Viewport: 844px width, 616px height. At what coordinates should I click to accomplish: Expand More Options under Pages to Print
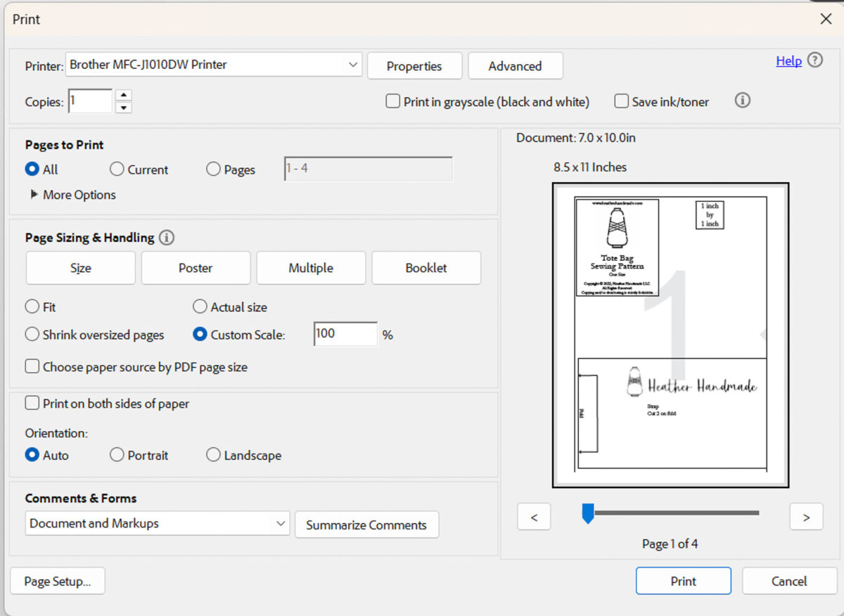click(x=73, y=195)
